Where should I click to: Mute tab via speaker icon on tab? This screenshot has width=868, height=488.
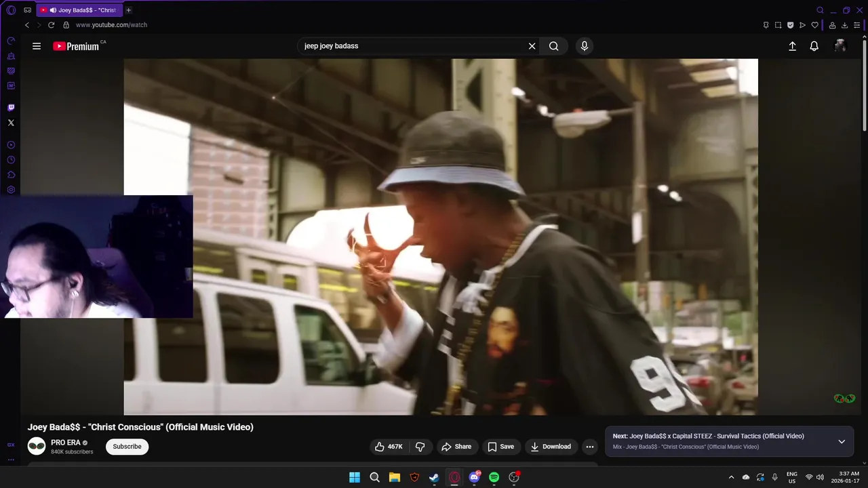[x=53, y=10]
